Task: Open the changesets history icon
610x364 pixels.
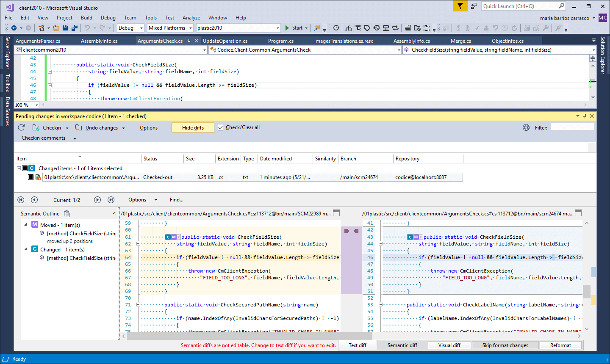Action: 376,28
